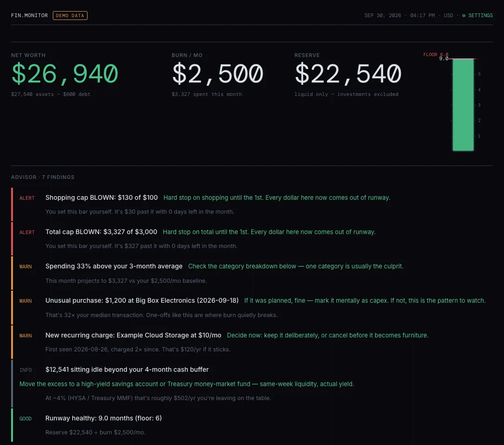Image resolution: width=504 pixels, height=445 pixels.
Task: Click the settings gear icon
Action: pos(464,15)
